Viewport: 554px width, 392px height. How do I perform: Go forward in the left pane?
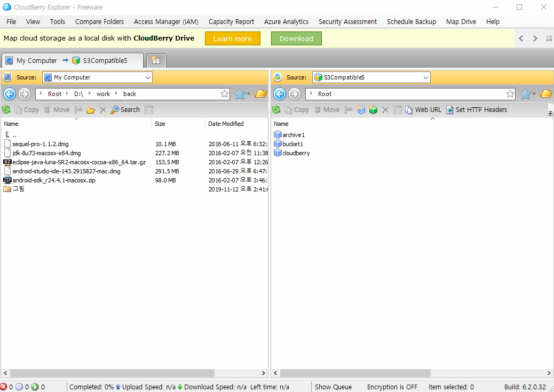click(x=25, y=94)
